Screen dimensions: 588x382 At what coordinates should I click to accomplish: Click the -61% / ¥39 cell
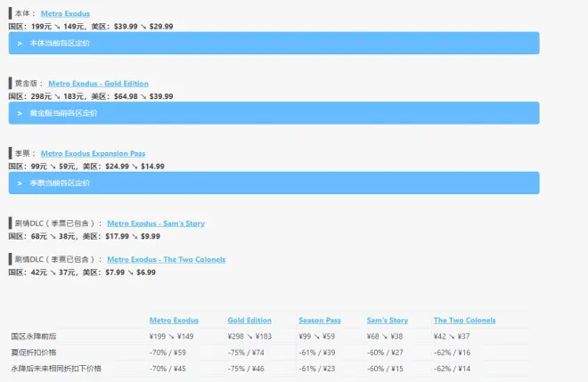(x=317, y=353)
